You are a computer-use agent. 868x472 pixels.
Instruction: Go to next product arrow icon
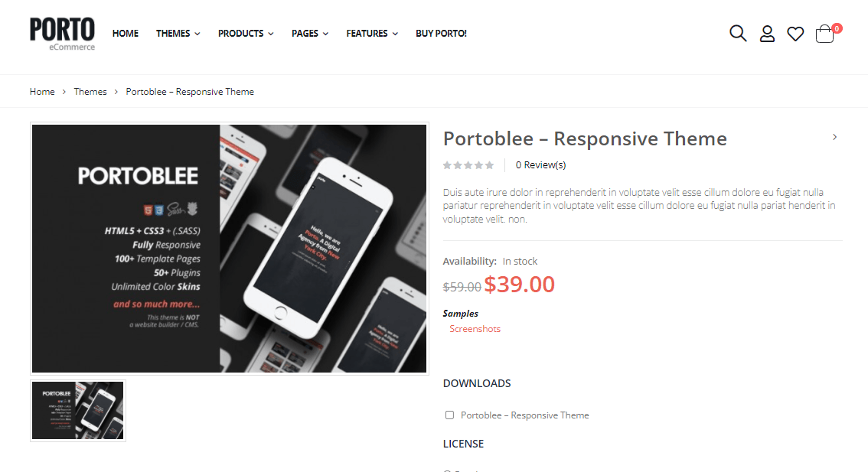[835, 137]
